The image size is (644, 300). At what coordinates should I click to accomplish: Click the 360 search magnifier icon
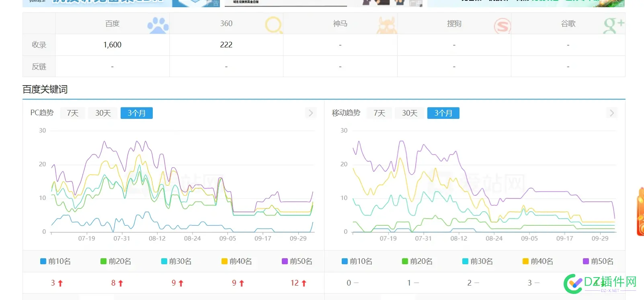tap(274, 25)
